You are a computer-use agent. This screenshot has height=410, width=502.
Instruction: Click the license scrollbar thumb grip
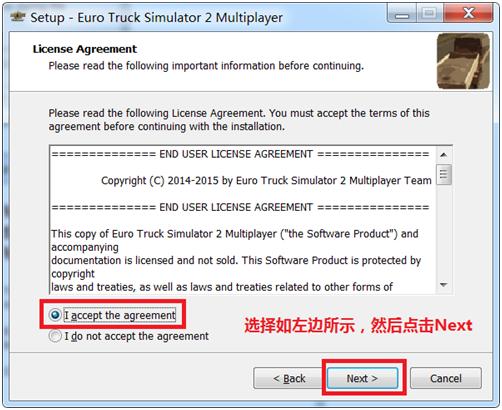tap(444, 174)
